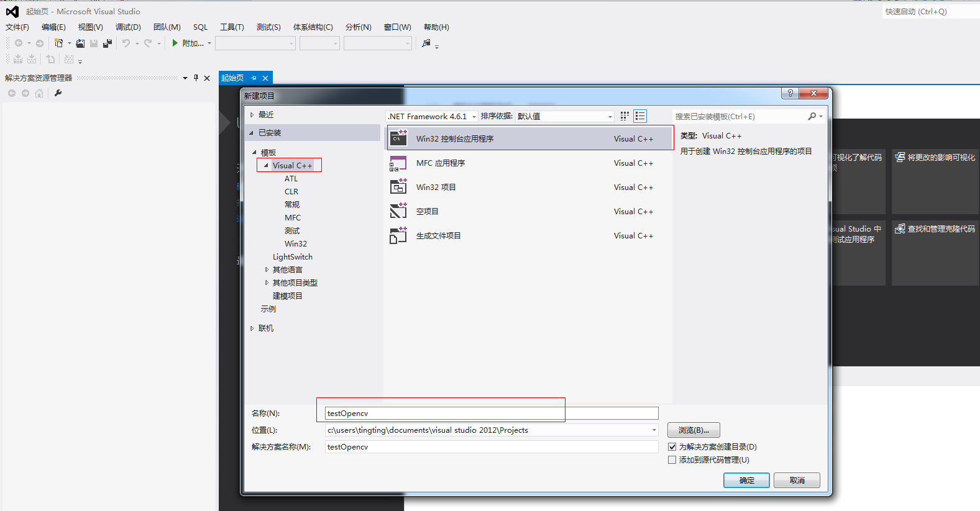980x511 pixels.
Task: Click the green Start debugging arrow
Action: click(x=175, y=43)
